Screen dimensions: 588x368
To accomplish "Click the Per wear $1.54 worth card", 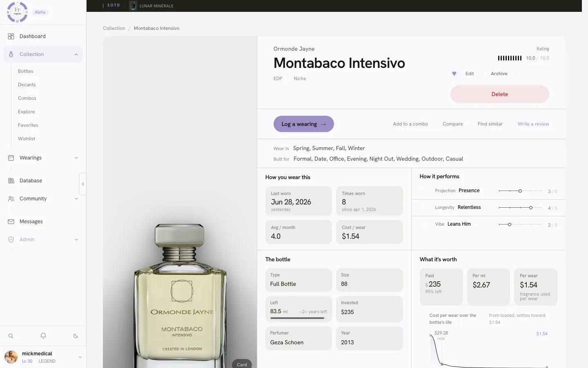I will click(536, 287).
